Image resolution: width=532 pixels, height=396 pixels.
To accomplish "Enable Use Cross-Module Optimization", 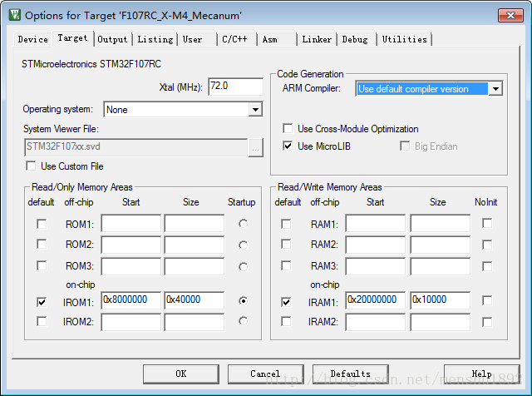I will coord(288,129).
